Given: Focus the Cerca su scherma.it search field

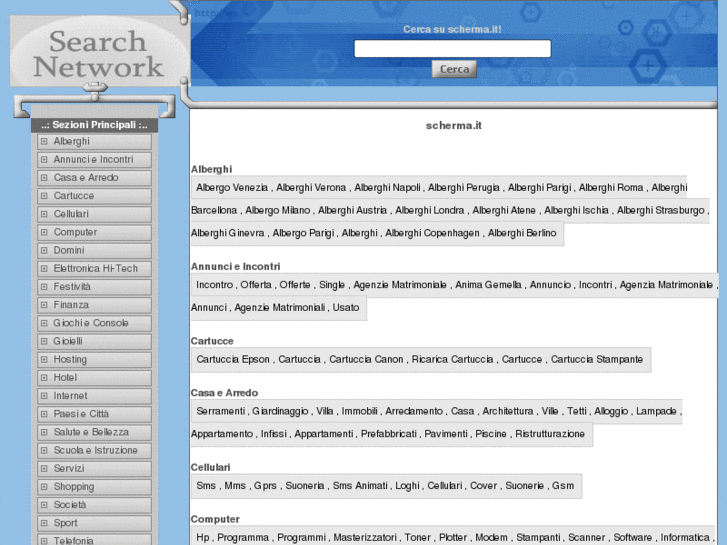Looking at the screenshot, I should click(453, 49).
